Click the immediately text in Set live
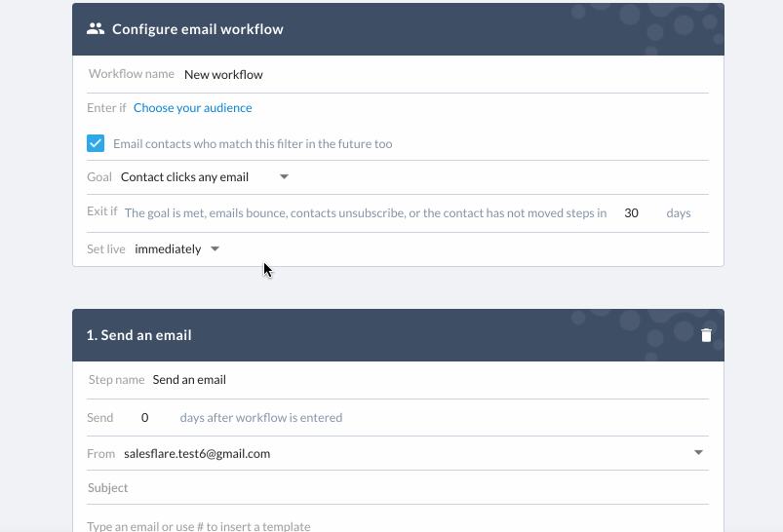This screenshot has width=783, height=532. tap(168, 249)
